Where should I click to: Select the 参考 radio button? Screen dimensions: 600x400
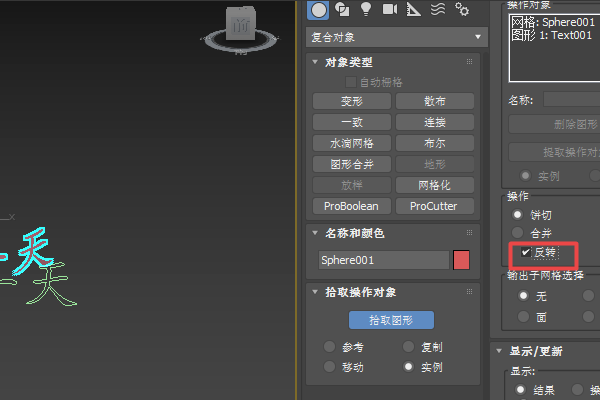(329, 347)
